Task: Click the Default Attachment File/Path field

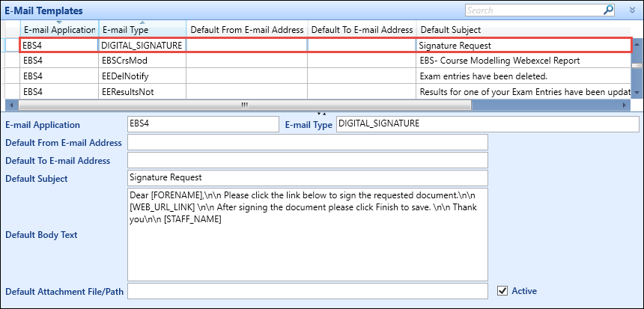Action: point(308,291)
